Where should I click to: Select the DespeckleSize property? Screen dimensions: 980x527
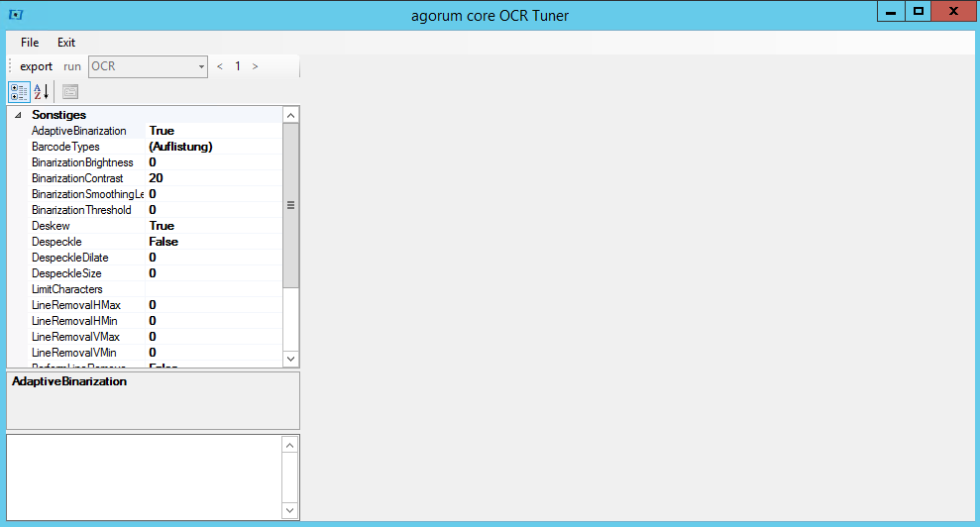66,273
